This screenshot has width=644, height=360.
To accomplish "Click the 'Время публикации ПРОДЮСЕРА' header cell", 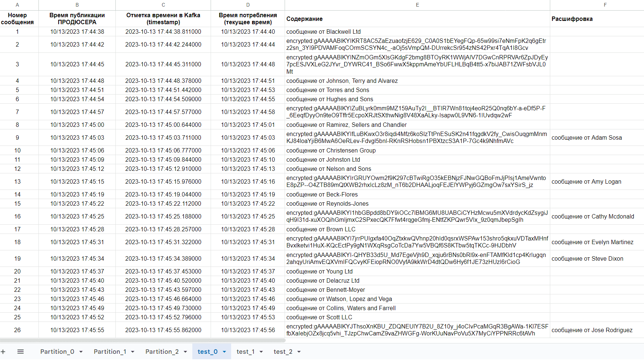I will [77, 19].
